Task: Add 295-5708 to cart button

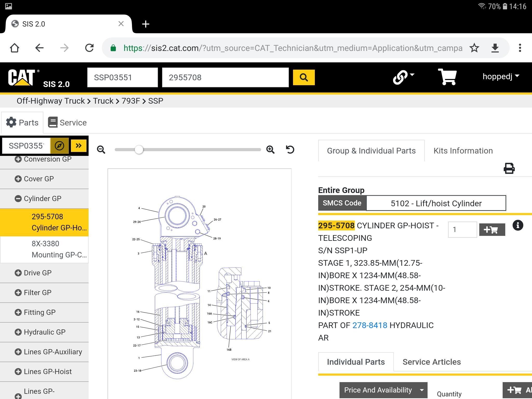Action: [x=492, y=230]
